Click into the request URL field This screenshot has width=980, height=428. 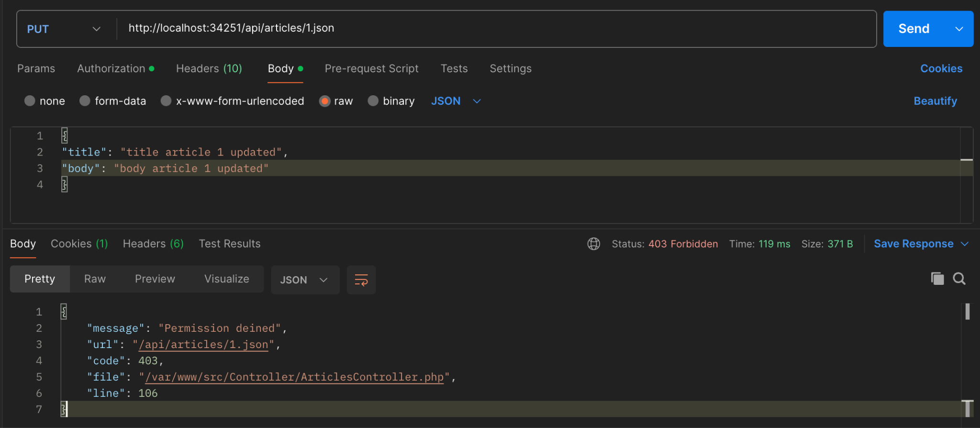[x=479, y=29]
